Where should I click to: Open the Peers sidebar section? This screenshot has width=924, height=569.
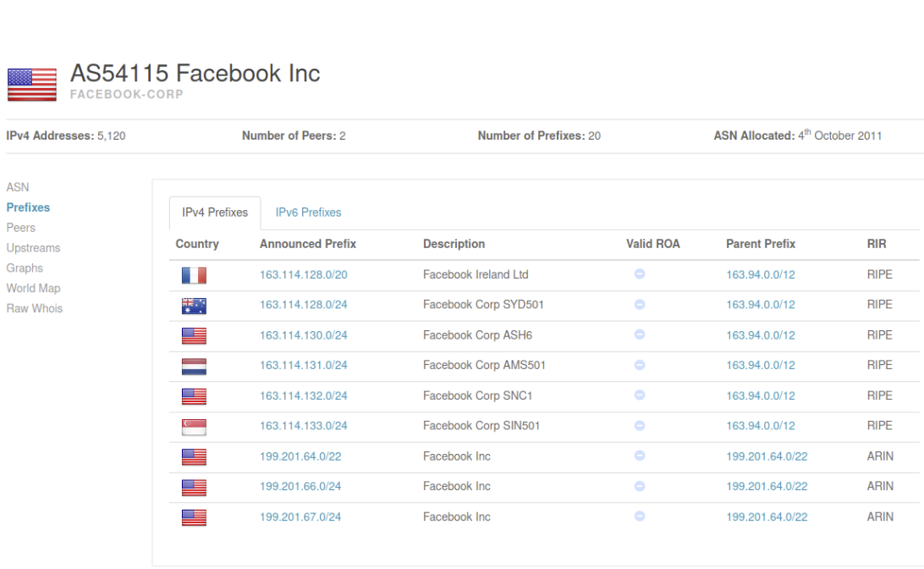[x=20, y=228]
